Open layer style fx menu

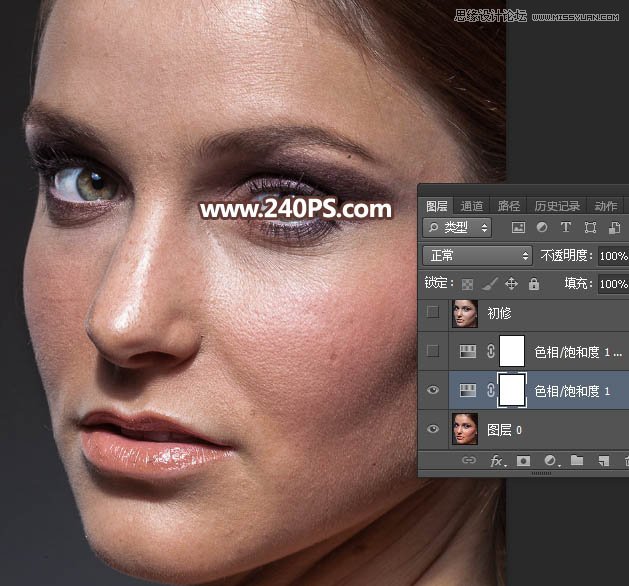coord(497,461)
